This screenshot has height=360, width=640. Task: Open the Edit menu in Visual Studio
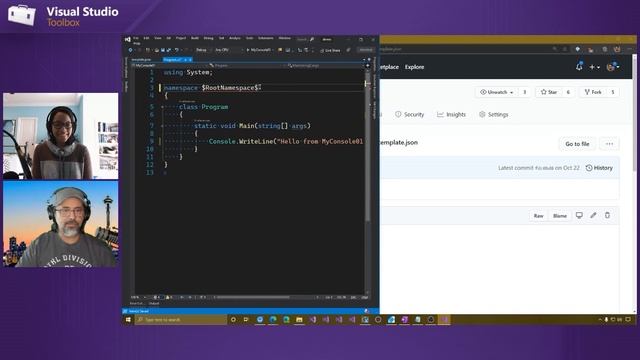(146, 38)
